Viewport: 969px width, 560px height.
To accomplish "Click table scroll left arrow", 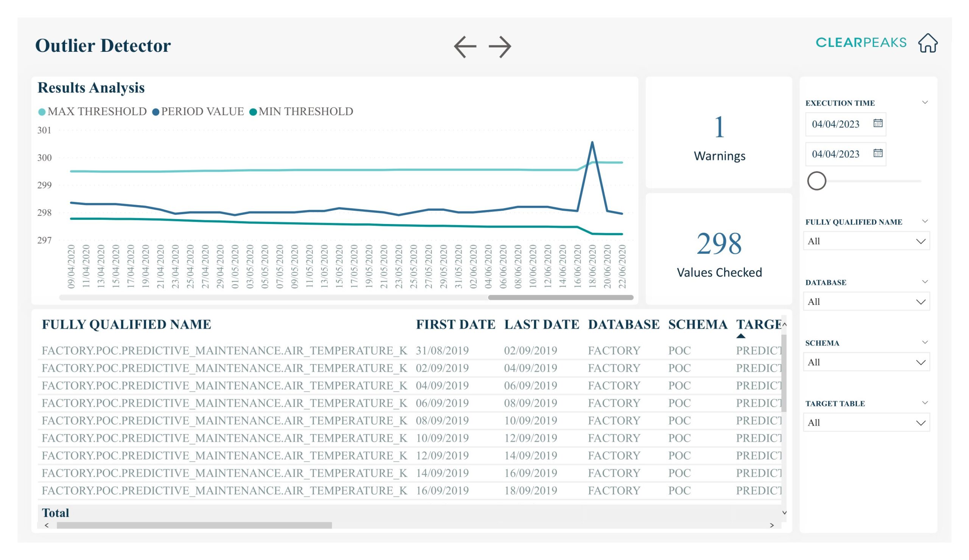I will point(47,525).
